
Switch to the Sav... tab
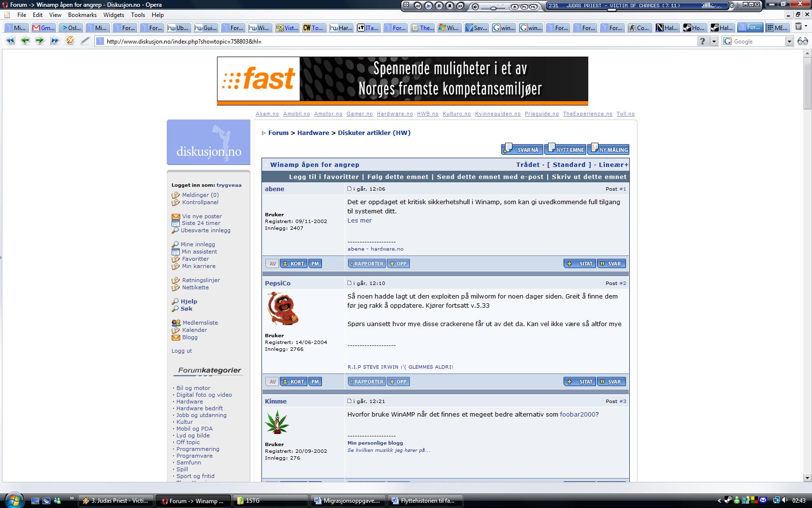pyautogui.click(x=476, y=28)
